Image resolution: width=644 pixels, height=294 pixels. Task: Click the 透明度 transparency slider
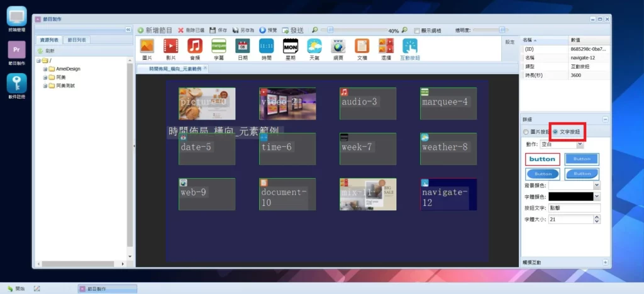pos(490,30)
